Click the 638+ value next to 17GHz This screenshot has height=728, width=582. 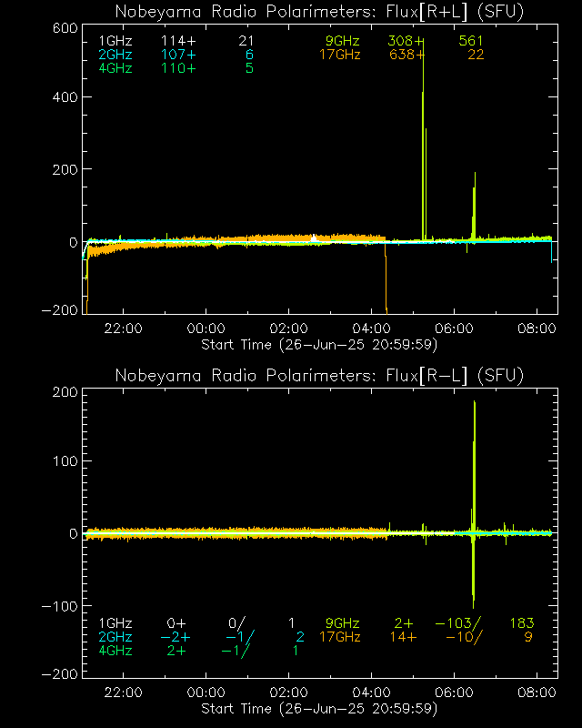406,55
